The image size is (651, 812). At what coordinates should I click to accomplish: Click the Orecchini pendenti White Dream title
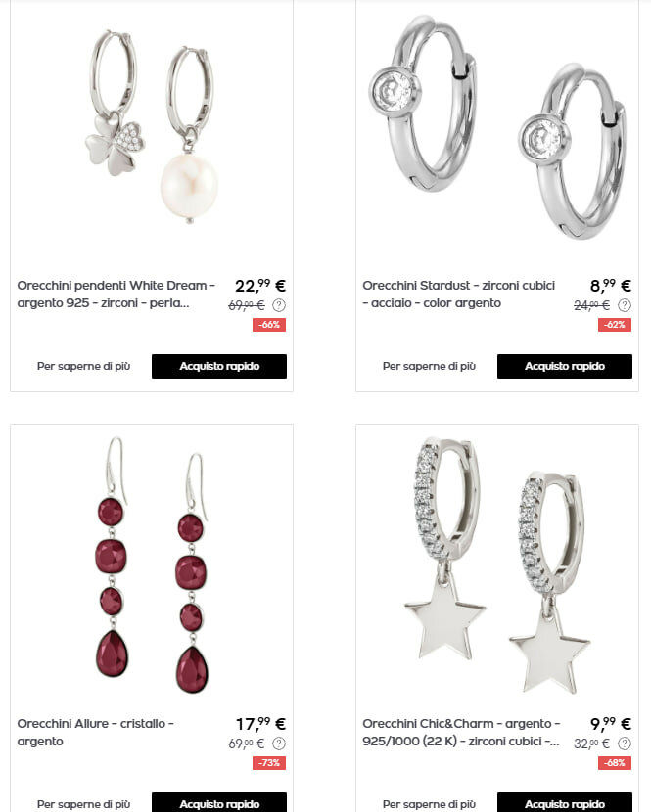pos(116,294)
